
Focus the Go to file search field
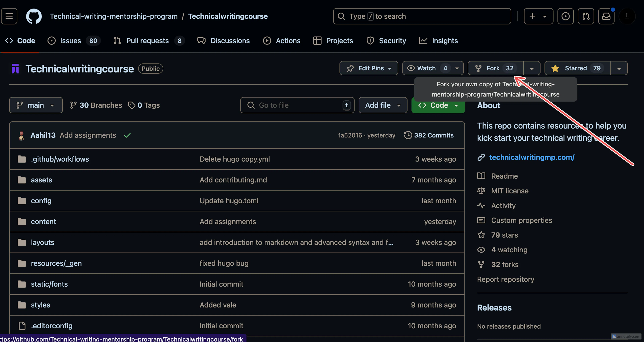point(297,105)
